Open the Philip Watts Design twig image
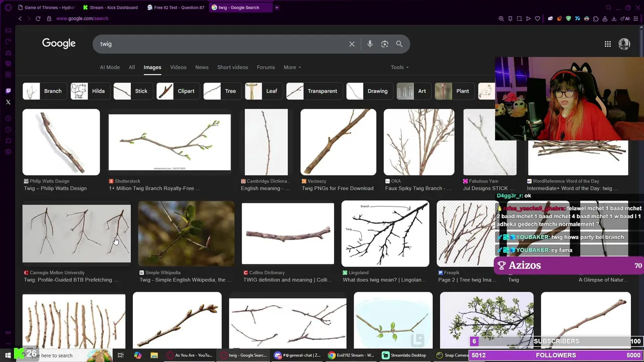 point(61,142)
